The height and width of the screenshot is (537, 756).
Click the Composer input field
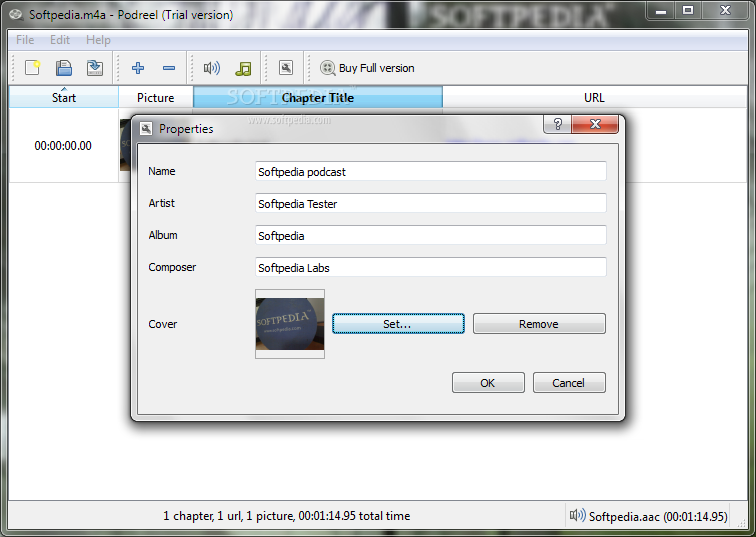point(431,267)
